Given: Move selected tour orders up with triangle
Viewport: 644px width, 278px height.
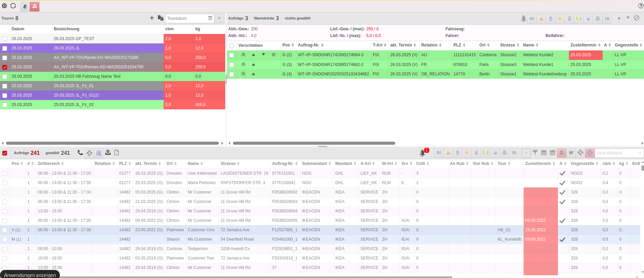Looking at the screenshot, I should pos(619,18).
